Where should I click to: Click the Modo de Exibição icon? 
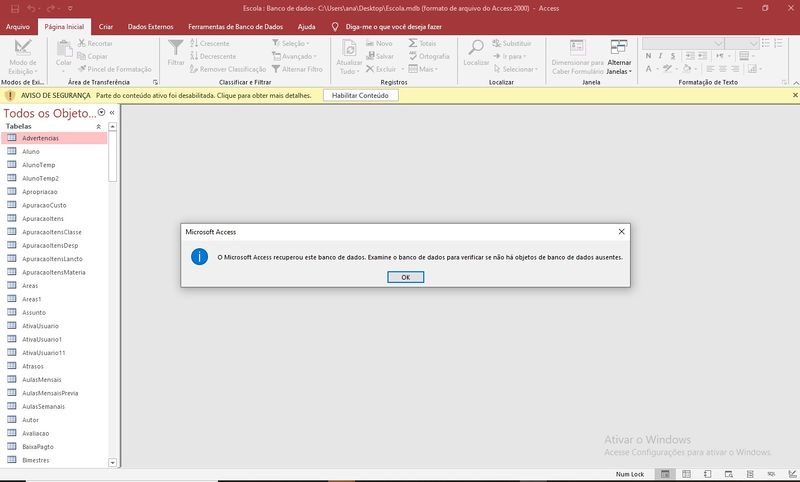(22, 47)
